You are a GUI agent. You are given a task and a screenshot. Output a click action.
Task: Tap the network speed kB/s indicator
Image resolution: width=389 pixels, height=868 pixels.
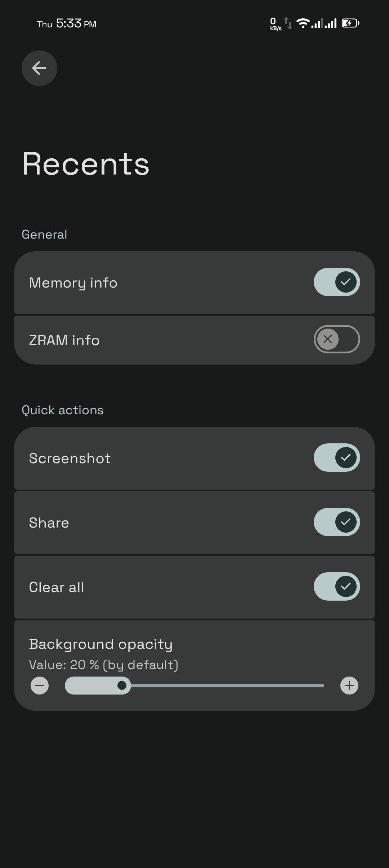pos(276,24)
